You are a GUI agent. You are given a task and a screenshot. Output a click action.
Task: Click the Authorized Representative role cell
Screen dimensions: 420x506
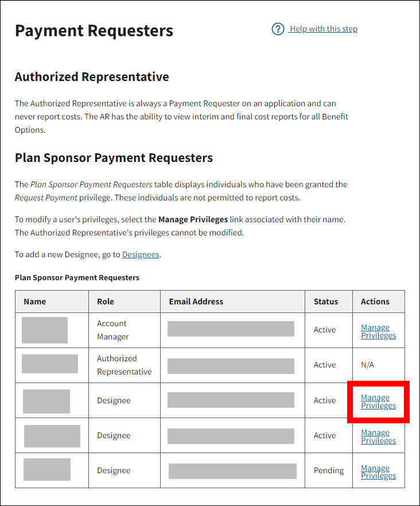pyautogui.click(x=124, y=365)
